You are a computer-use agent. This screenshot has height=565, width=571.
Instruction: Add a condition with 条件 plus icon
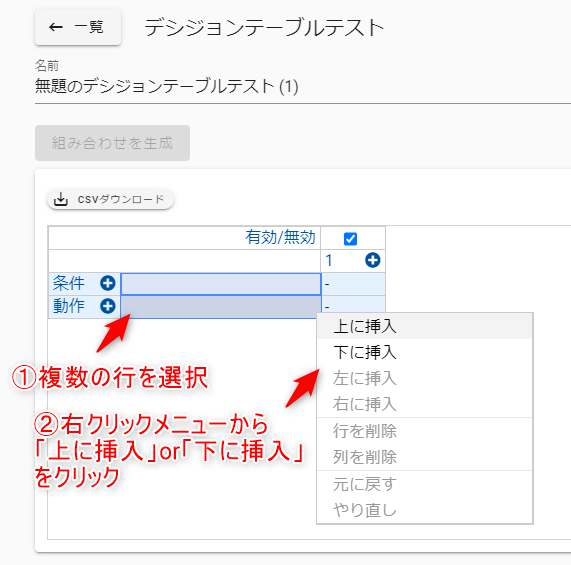click(108, 283)
